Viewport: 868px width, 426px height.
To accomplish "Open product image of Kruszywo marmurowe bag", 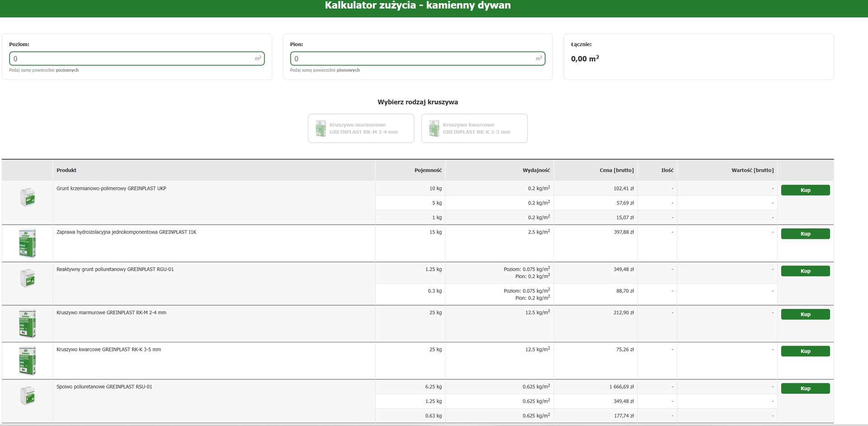I will 28,324.
